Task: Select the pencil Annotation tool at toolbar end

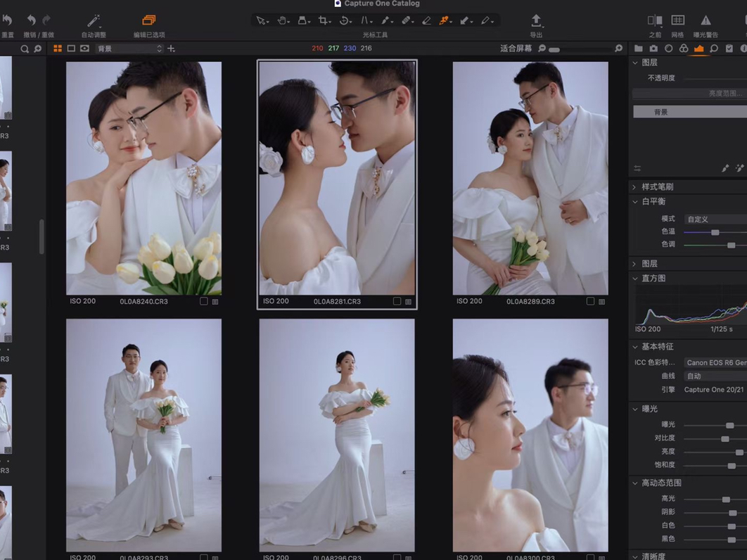Action: pos(485,20)
